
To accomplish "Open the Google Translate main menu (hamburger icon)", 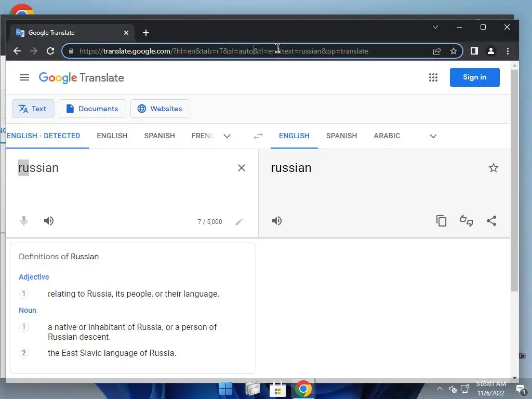I will click(x=24, y=78).
